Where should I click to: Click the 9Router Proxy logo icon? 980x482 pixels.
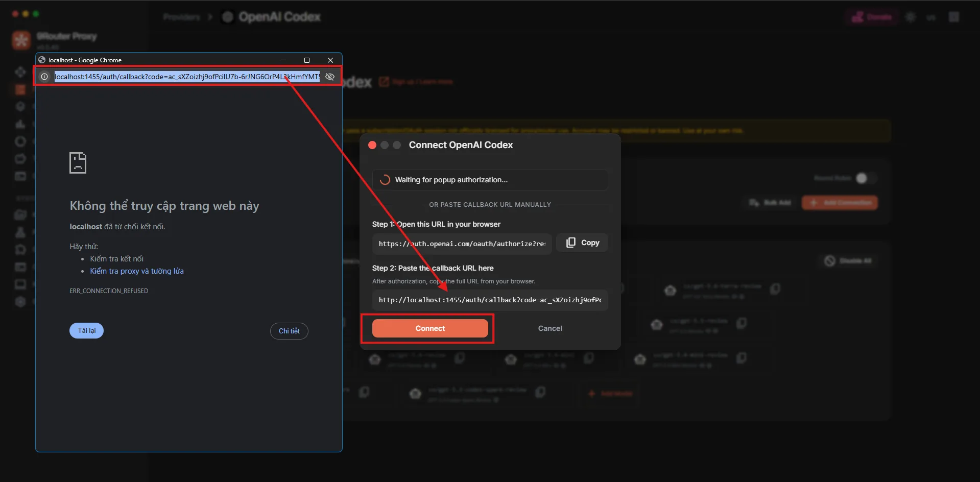(21, 40)
